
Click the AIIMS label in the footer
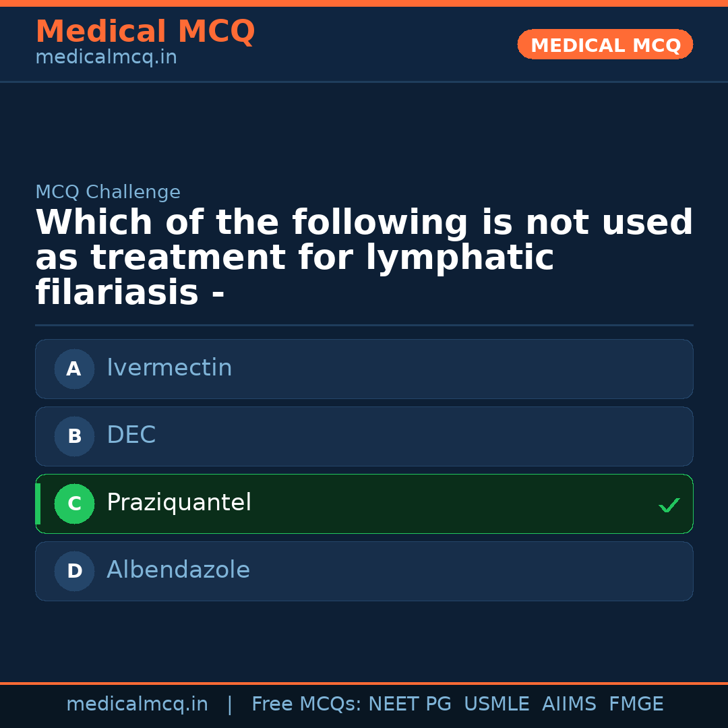[x=570, y=703]
